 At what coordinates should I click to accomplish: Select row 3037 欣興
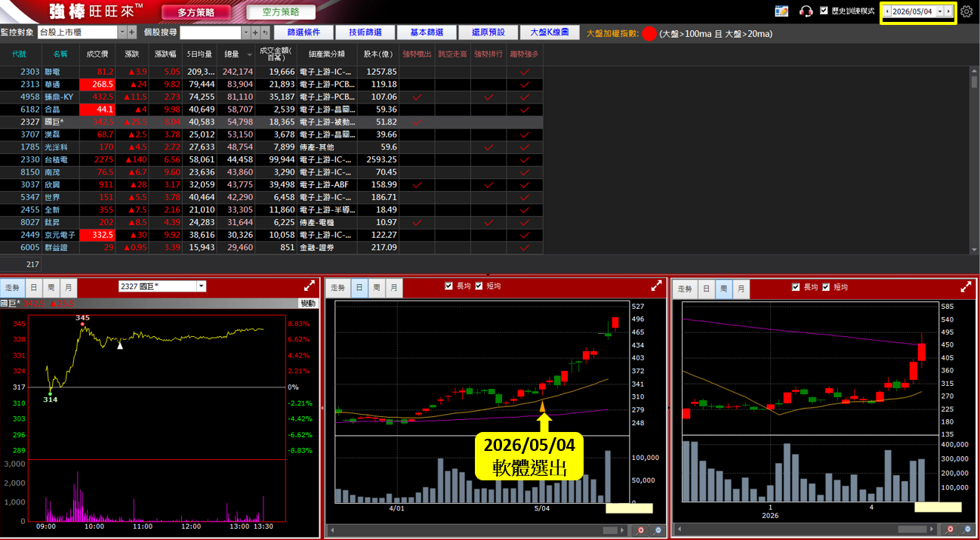271,184
